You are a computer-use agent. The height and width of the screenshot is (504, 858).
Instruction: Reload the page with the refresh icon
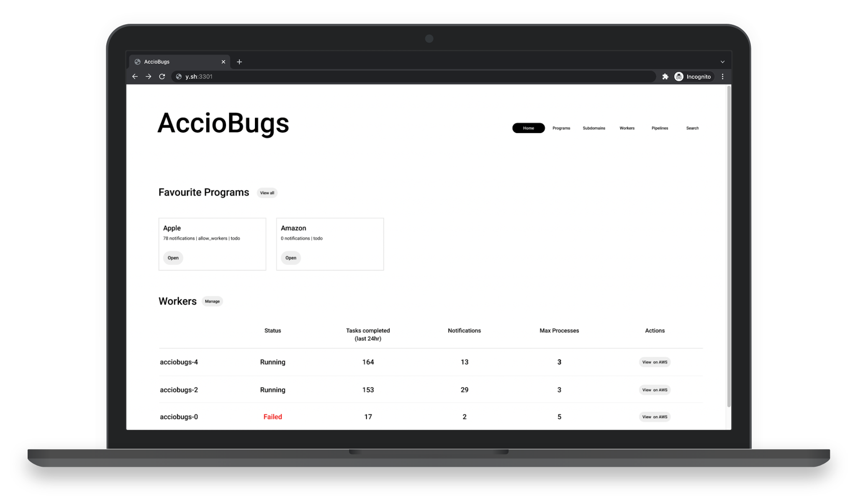click(162, 77)
